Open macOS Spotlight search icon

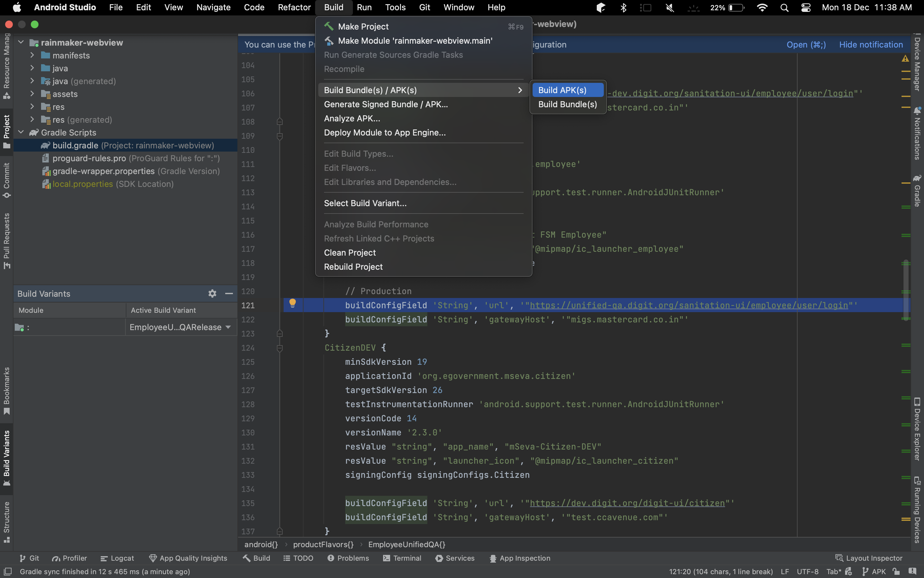pyautogui.click(x=784, y=7)
